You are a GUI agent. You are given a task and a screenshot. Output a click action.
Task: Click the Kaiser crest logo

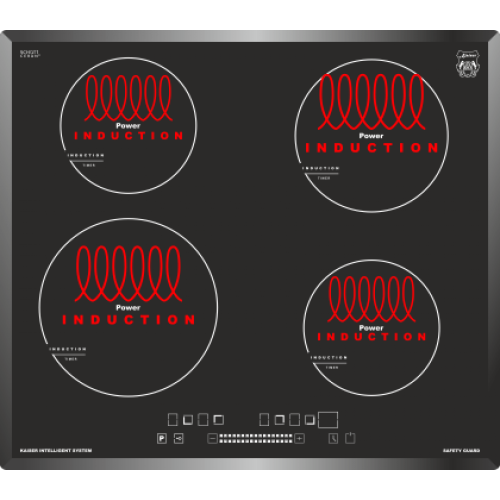coord(468,64)
